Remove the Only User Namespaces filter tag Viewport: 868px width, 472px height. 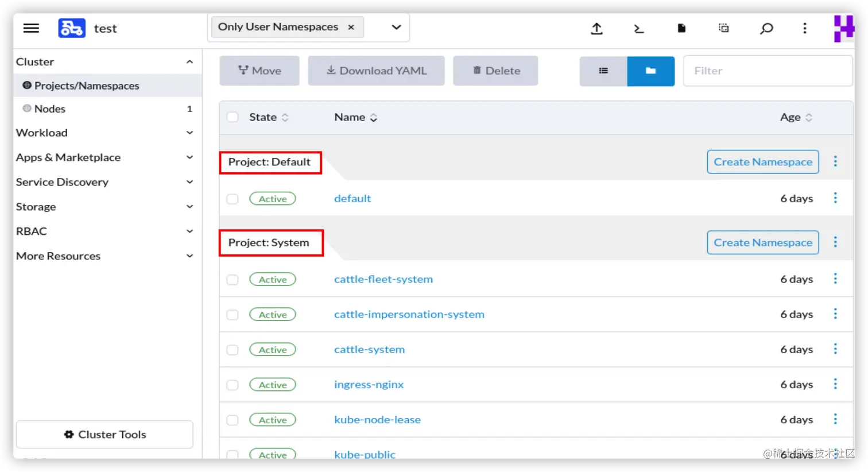[351, 27]
